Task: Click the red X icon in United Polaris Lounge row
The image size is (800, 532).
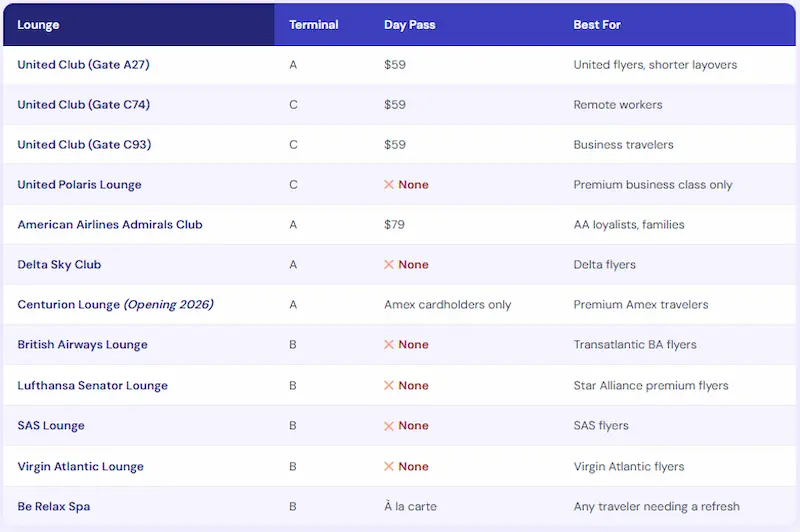Action: click(389, 185)
